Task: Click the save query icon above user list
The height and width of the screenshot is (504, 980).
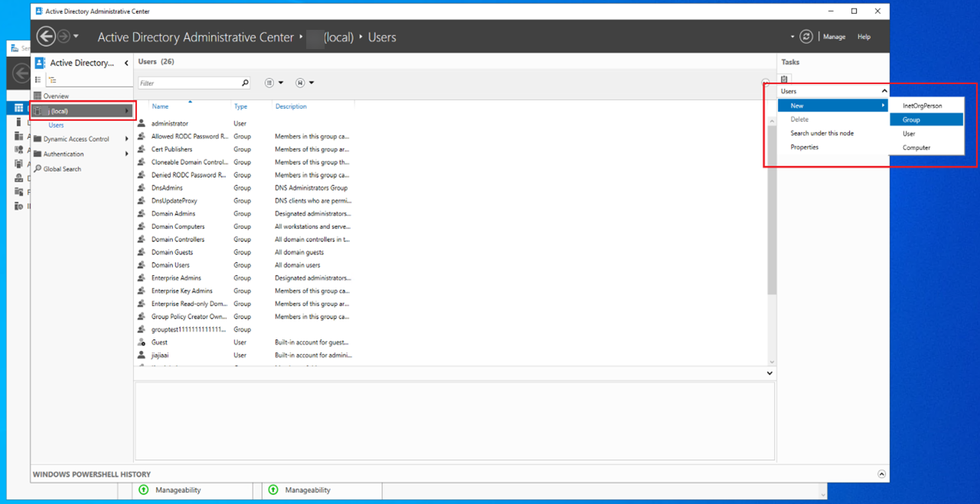Action: [300, 82]
